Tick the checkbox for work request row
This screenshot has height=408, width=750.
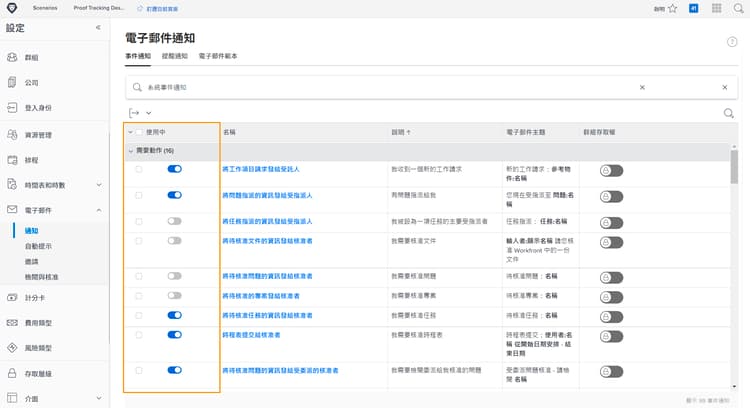pyautogui.click(x=139, y=169)
